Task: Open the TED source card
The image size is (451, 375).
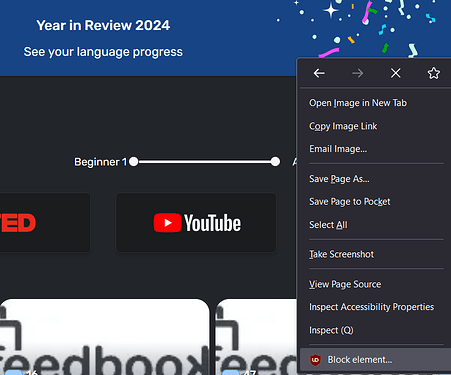Action: pos(45,223)
